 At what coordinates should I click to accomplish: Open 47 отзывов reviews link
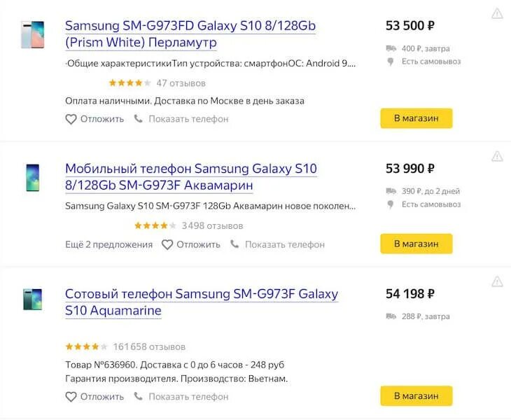pyautogui.click(x=181, y=83)
